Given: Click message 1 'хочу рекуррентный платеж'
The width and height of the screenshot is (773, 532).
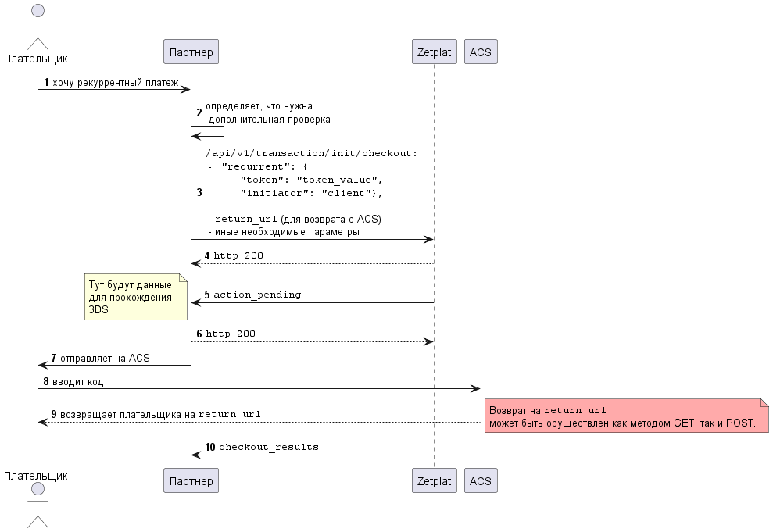Looking at the screenshot, I should (116, 82).
